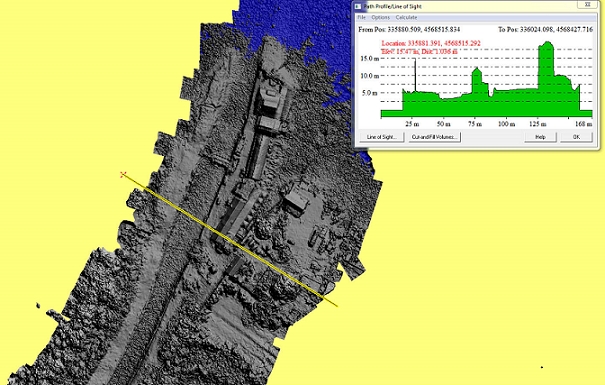Open the Options menu in Path Profile dialog

coord(380,17)
